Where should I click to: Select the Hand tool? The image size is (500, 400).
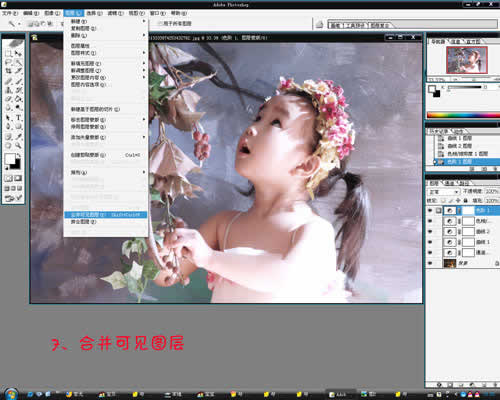coord(9,146)
